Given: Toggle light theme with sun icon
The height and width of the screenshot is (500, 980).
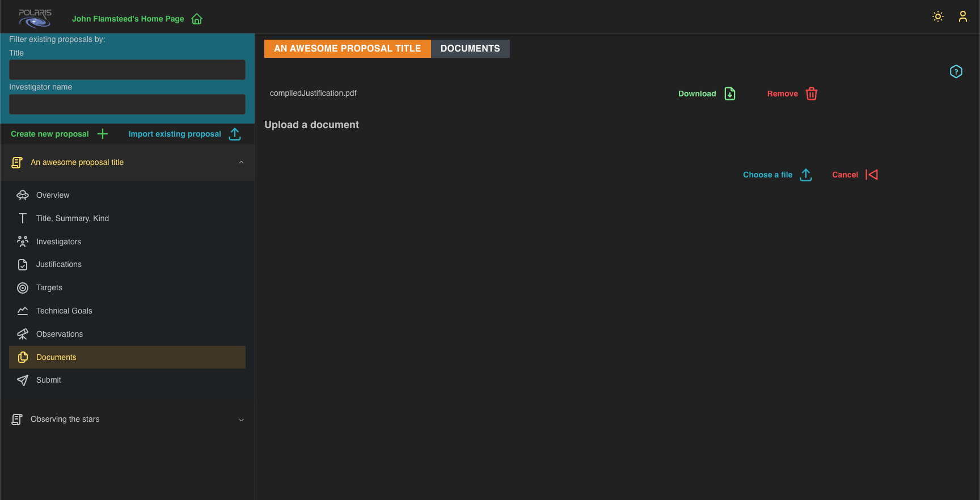Looking at the screenshot, I should (938, 16).
